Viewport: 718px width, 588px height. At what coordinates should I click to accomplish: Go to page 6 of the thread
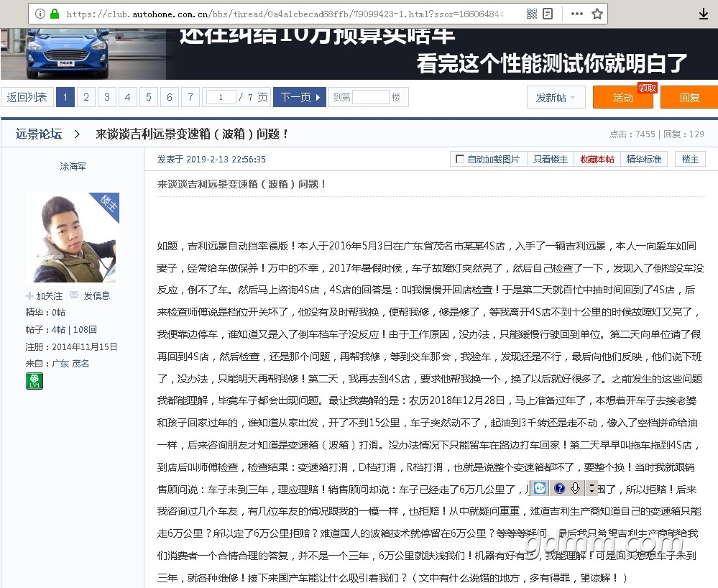point(170,97)
